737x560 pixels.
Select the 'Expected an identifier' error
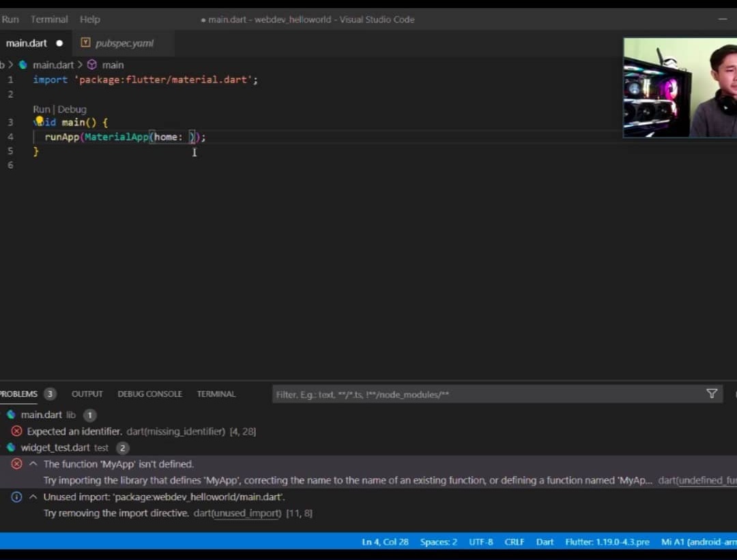(x=369, y=431)
